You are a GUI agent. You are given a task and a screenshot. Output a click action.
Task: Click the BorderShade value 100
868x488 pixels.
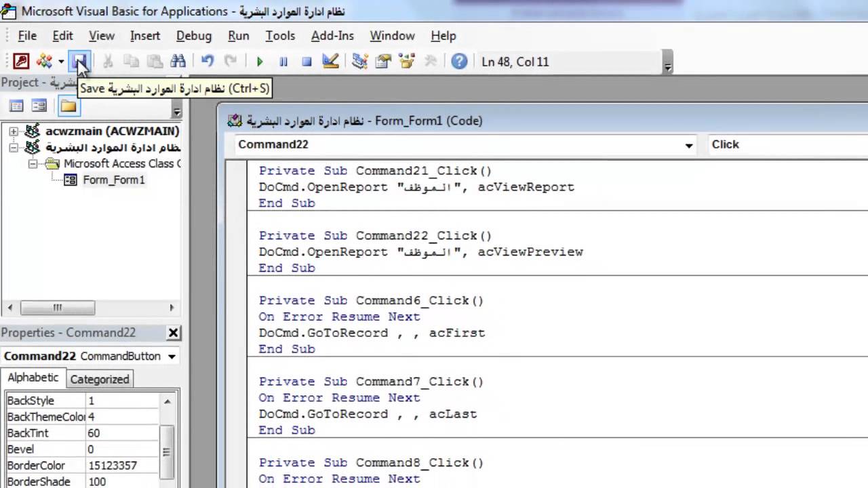[122, 482]
